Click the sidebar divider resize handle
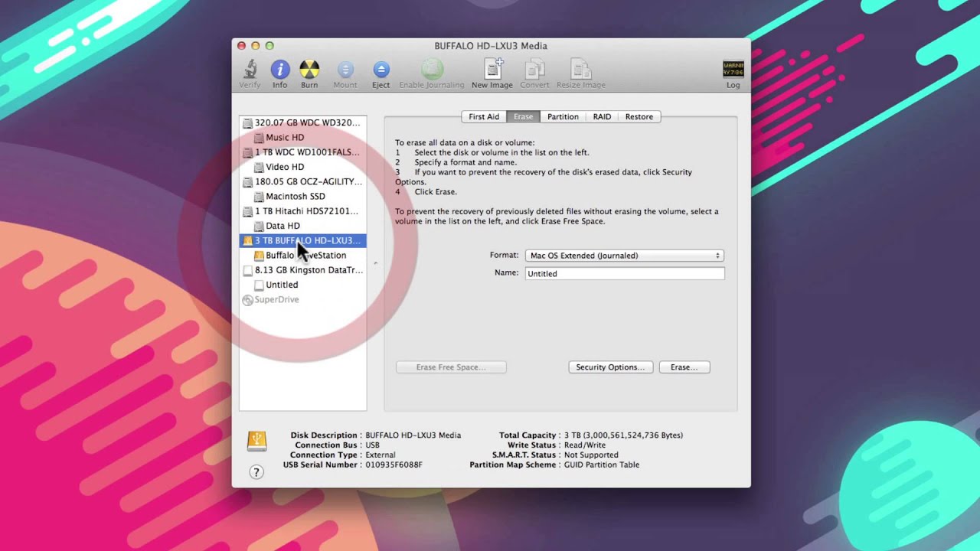 point(375,263)
